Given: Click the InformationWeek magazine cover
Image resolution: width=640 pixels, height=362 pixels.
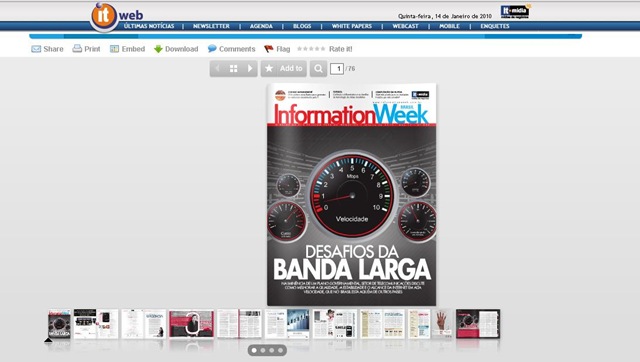Looking at the screenshot, I should (x=351, y=194).
